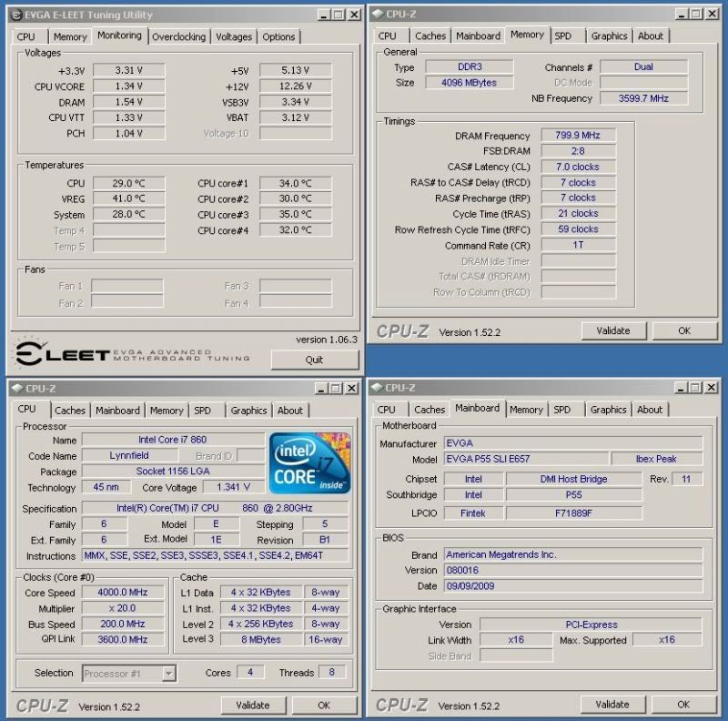728x721 pixels.
Task: Click the American Megatrends Inc. brand field
Action: (573, 554)
